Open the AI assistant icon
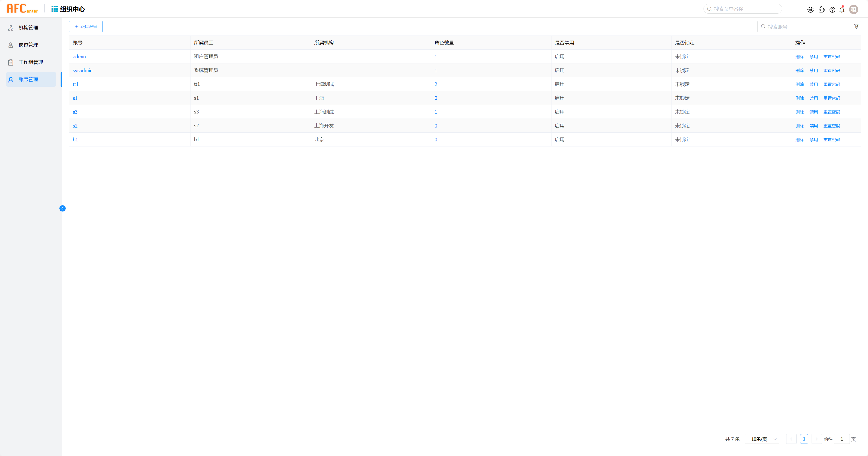Viewport: 868px width, 456px height. coord(810,10)
